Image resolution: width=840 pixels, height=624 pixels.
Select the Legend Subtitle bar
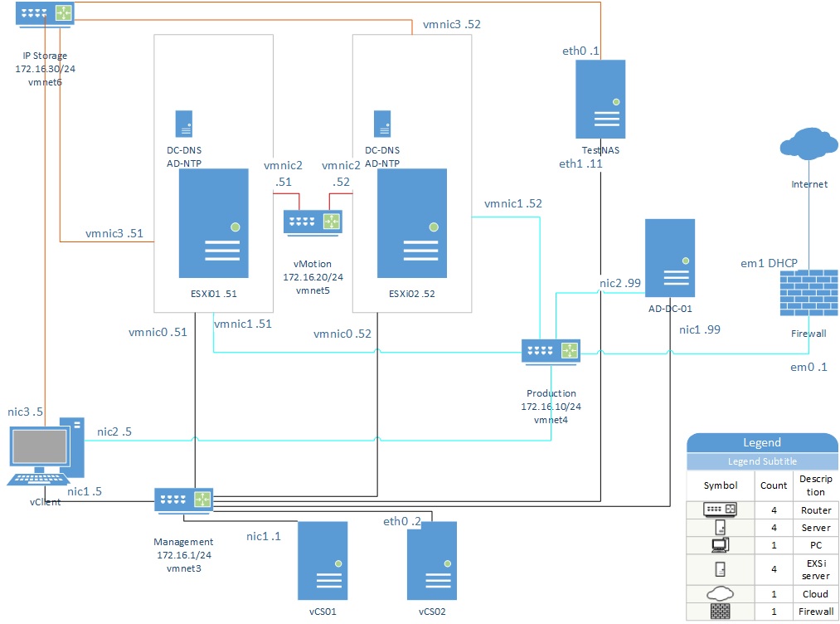click(761, 461)
